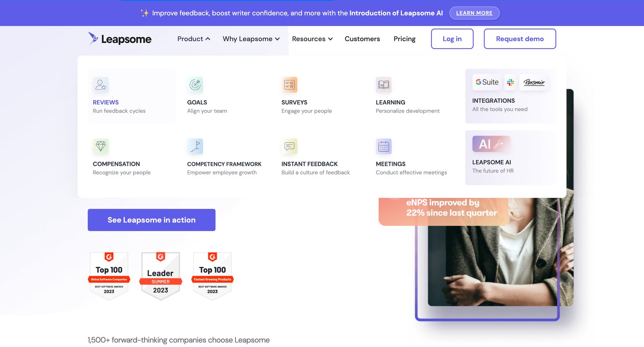644x347 pixels.
Task: Open the G2 Top 100 Global Software Companies badge
Action: [109, 276]
